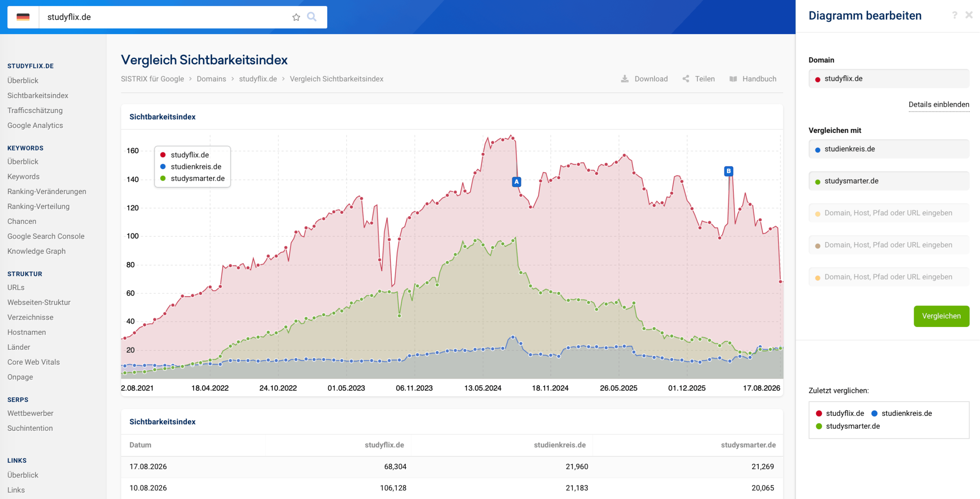
Task: Open the Handbuch link
Action: (x=759, y=79)
